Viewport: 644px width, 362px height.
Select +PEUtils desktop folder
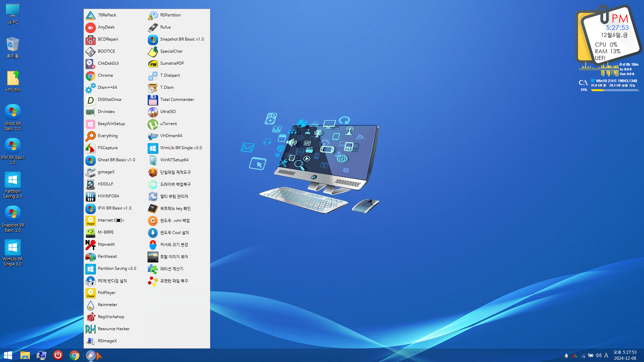13,81
